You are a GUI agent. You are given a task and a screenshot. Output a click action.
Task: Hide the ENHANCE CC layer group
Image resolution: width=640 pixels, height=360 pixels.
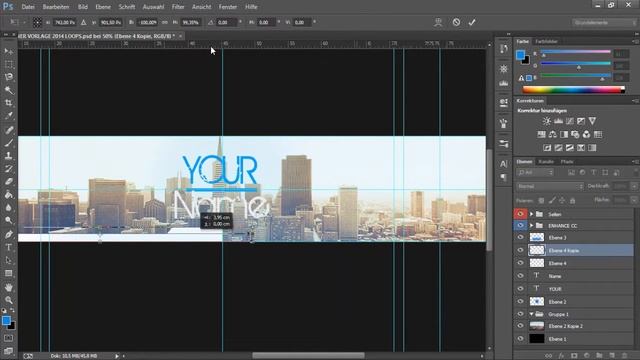click(520, 225)
